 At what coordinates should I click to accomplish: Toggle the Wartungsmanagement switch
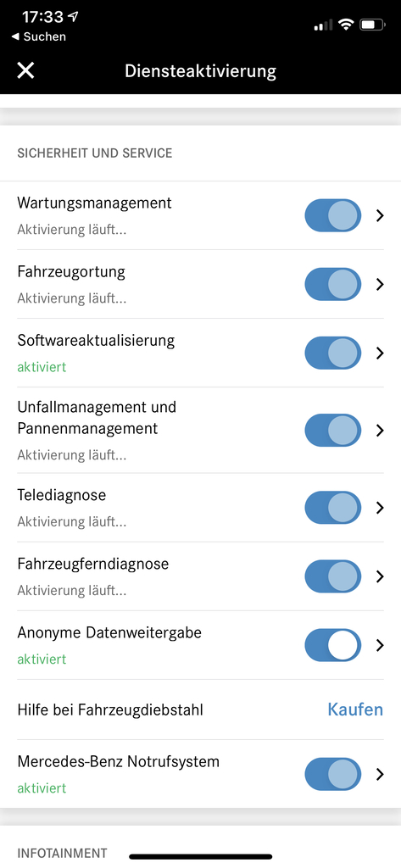pos(333,215)
